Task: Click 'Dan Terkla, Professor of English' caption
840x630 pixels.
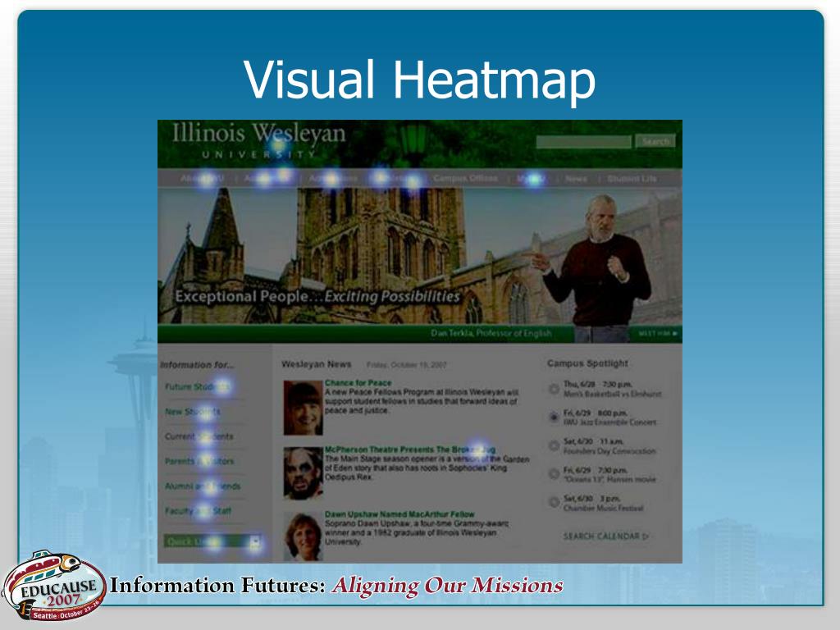Action: pyautogui.click(x=491, y=334)
